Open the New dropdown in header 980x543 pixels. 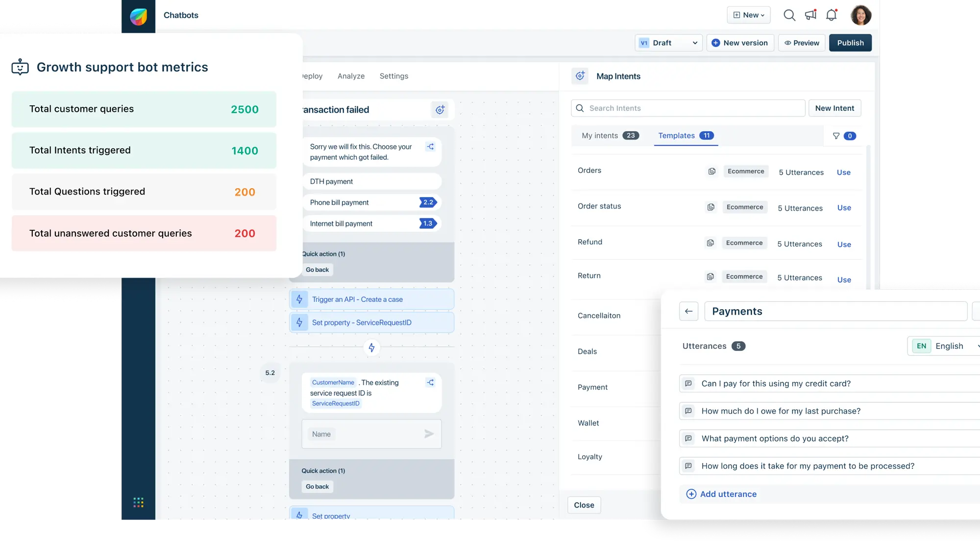[x=748, y=15]
